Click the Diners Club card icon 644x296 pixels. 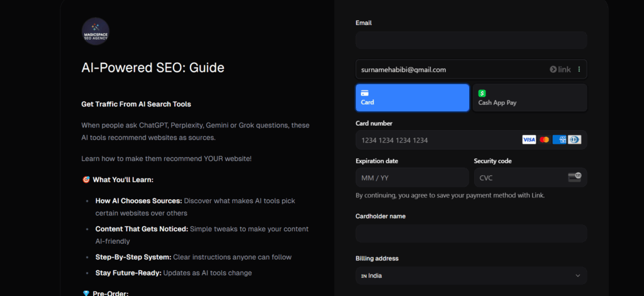(x=574, y=140)
